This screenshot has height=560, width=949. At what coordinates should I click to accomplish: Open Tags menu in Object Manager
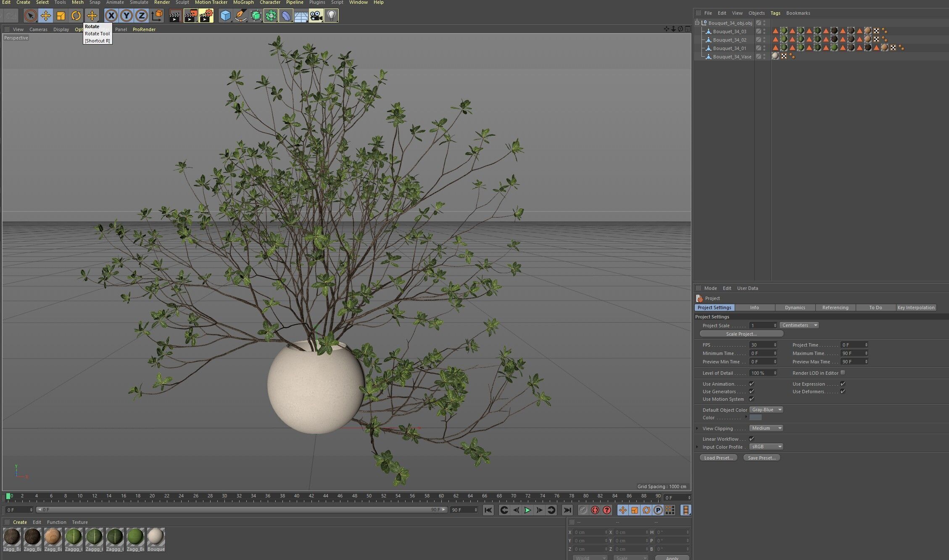tap(775, 13)
